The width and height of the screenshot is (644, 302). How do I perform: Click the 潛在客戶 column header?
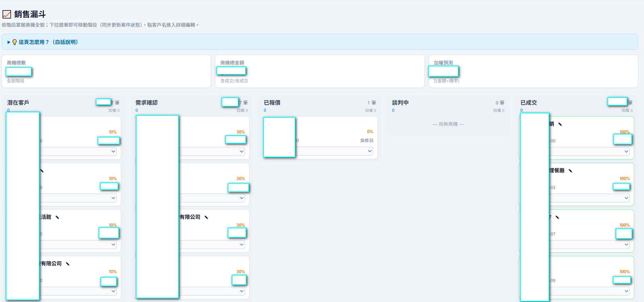coord(18,103)
